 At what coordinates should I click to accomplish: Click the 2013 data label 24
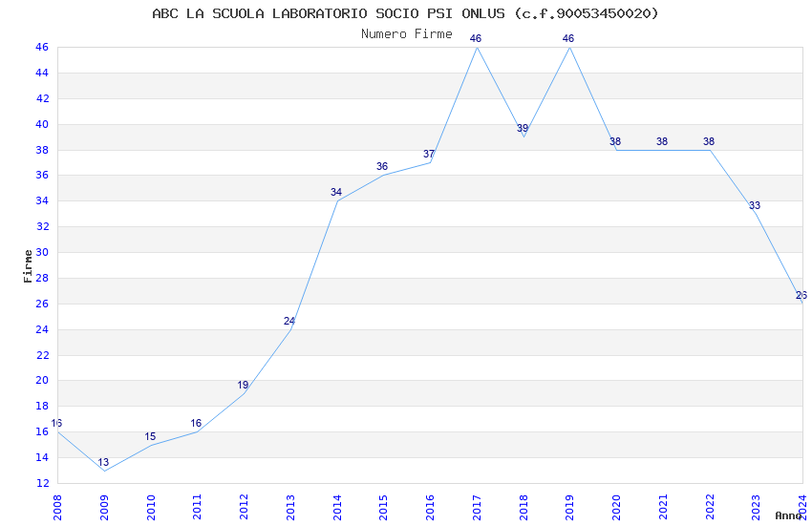[289, 322]
